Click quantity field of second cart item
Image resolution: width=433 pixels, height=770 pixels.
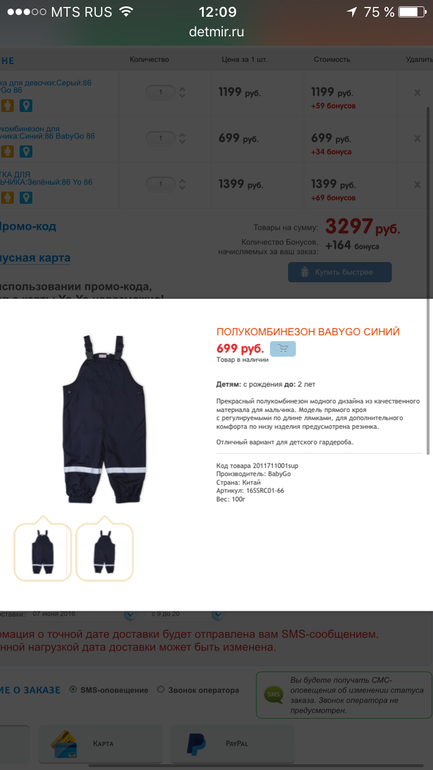tap(161, 138)
